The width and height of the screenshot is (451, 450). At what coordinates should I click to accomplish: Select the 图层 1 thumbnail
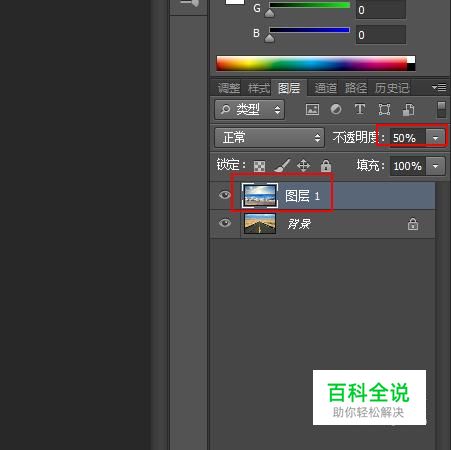[x=260, y=195]
